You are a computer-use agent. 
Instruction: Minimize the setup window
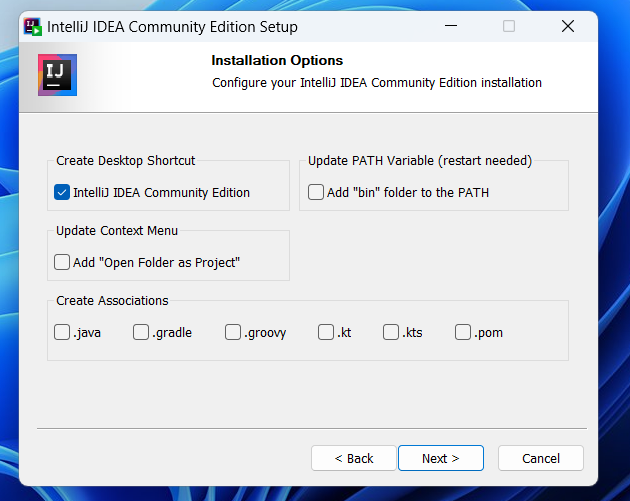point(451,26)
